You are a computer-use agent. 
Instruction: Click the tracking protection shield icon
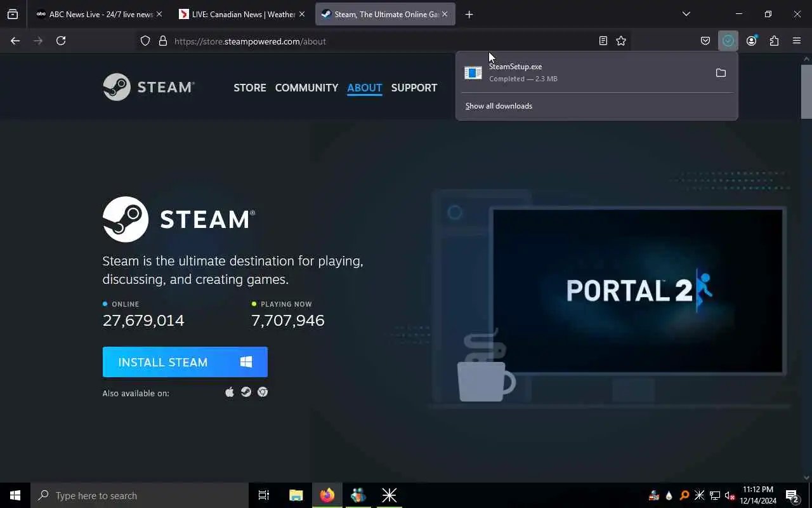(x=145, y=41)
